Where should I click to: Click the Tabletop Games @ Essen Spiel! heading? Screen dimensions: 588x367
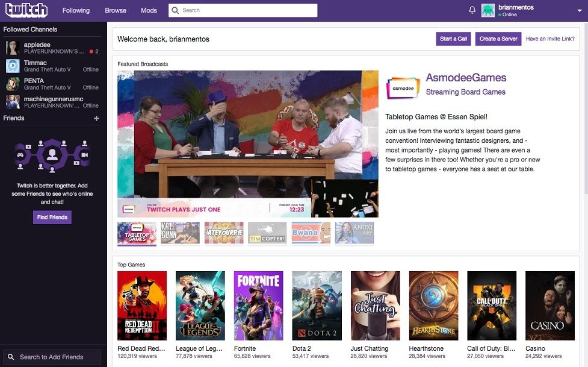click(x=436, y=117)
